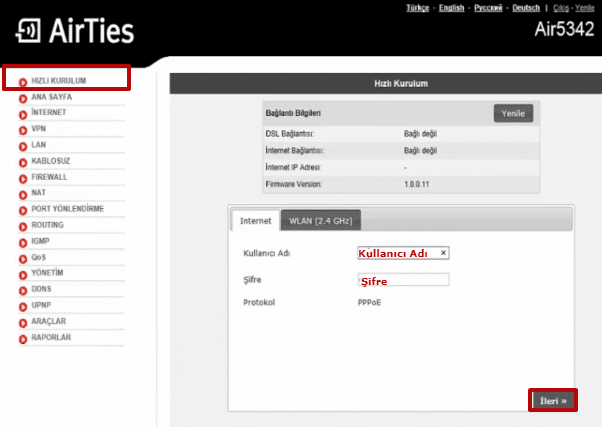Switch to the Internet tab
602x427 pixels.
pyautogui.click(x=256, y=221)
